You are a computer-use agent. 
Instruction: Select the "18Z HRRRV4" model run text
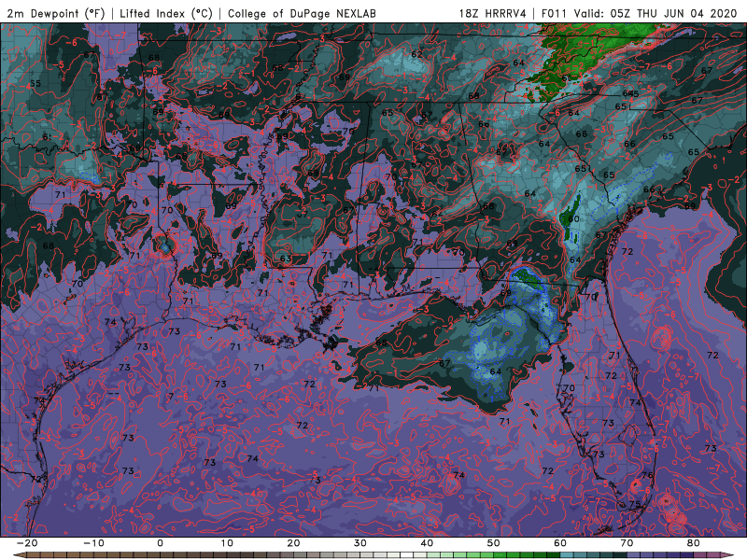[x=492, y=14]
